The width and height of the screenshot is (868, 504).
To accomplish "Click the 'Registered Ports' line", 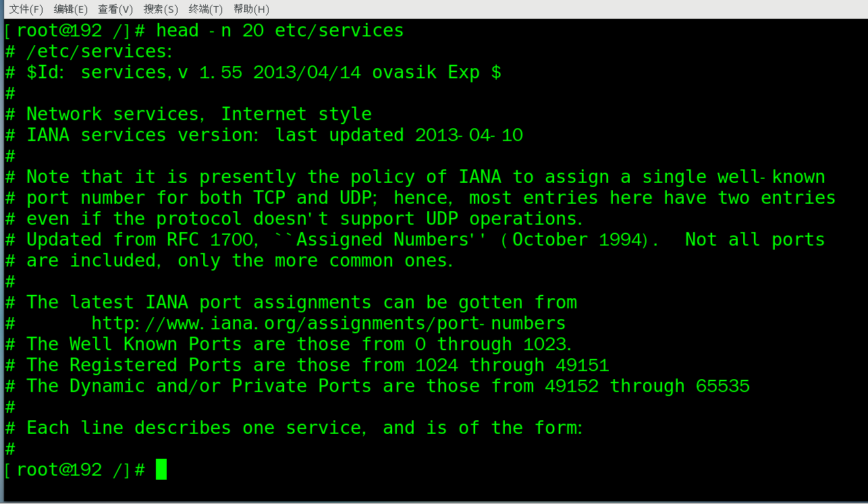I will (155, 365).
